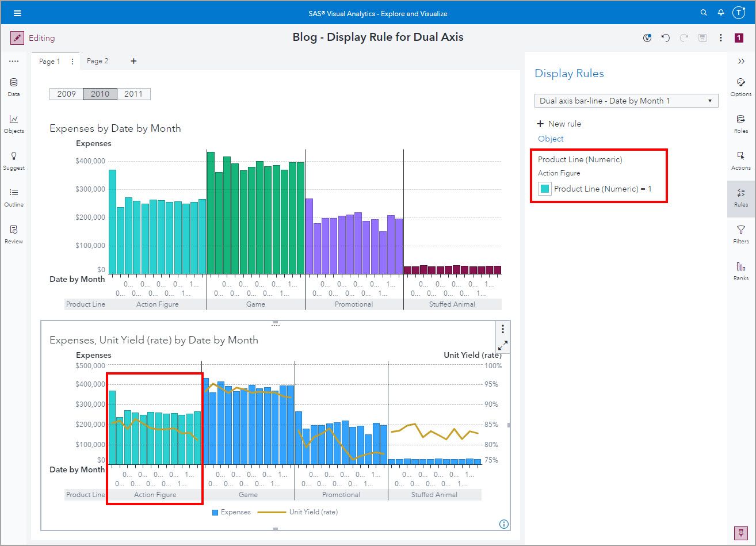Select the 2011 year button
The width and height of the screenshot is (756, 546).
pos(133,94)
